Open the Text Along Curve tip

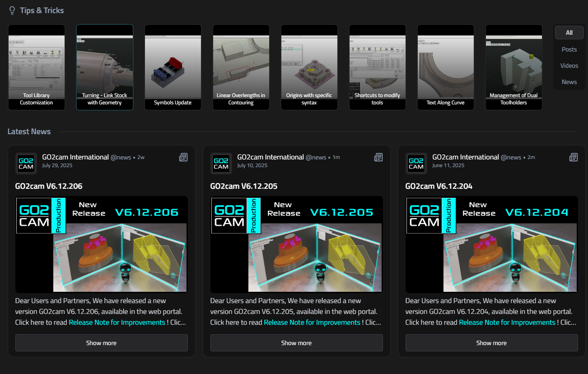point(446,67)
